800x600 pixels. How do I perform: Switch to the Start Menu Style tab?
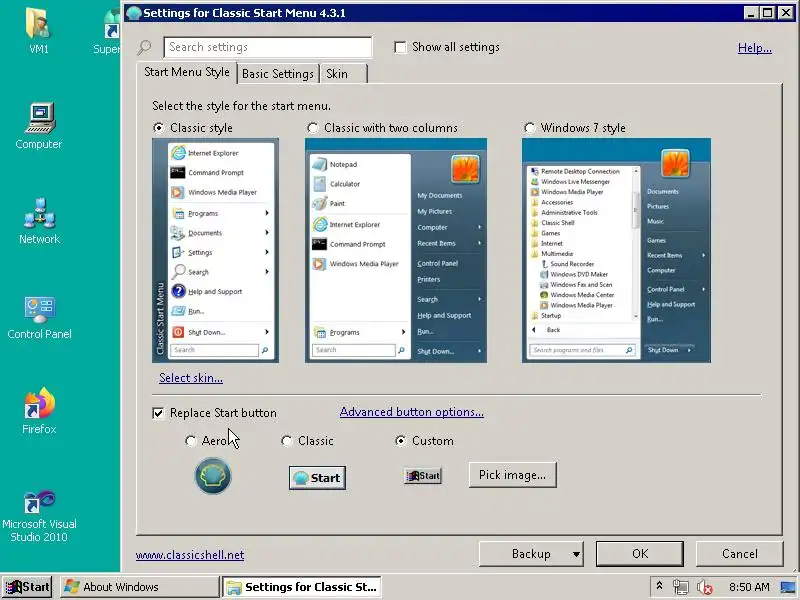(x=187, y=72)
